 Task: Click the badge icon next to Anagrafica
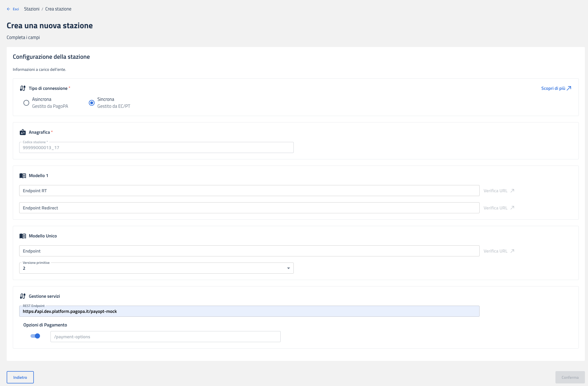point(23,132)
